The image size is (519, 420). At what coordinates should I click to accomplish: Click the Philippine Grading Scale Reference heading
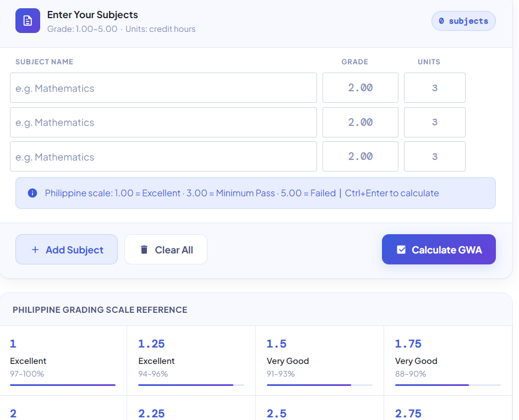coord(100,310)
